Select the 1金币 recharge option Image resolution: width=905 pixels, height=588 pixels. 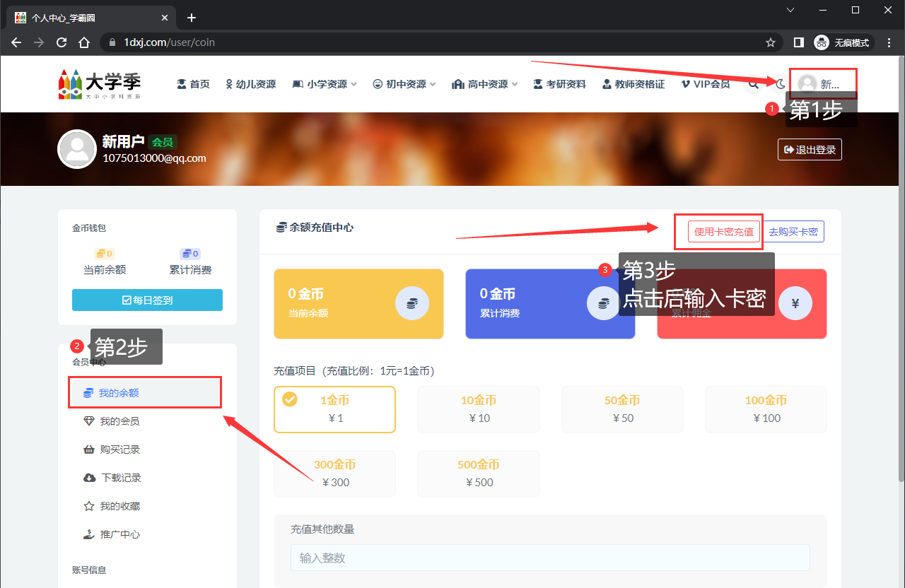pos(334,408)
